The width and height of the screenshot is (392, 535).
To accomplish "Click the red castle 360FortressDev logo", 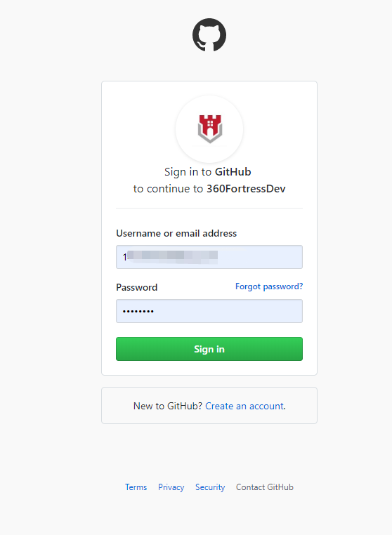I will pyautogui.click(x=209, y=129).
